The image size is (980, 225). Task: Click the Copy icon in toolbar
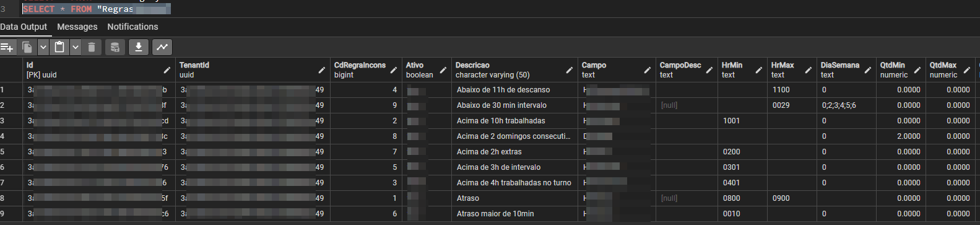[x=27, y=47]
